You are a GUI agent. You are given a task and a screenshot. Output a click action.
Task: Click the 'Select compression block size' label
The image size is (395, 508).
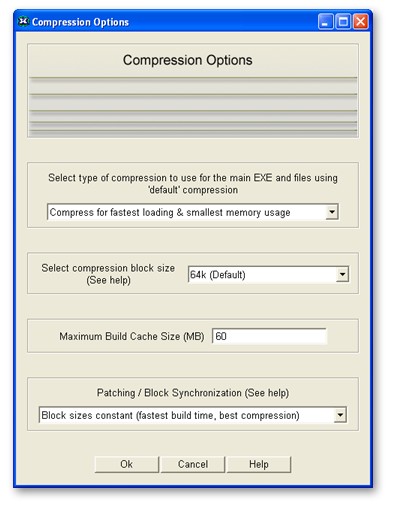pos(108,274)
